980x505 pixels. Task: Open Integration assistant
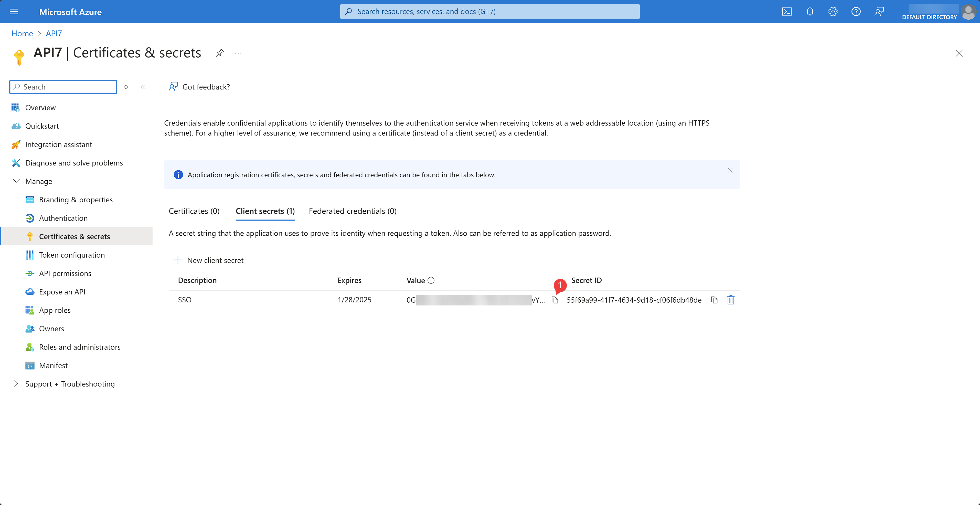point(59,145)
